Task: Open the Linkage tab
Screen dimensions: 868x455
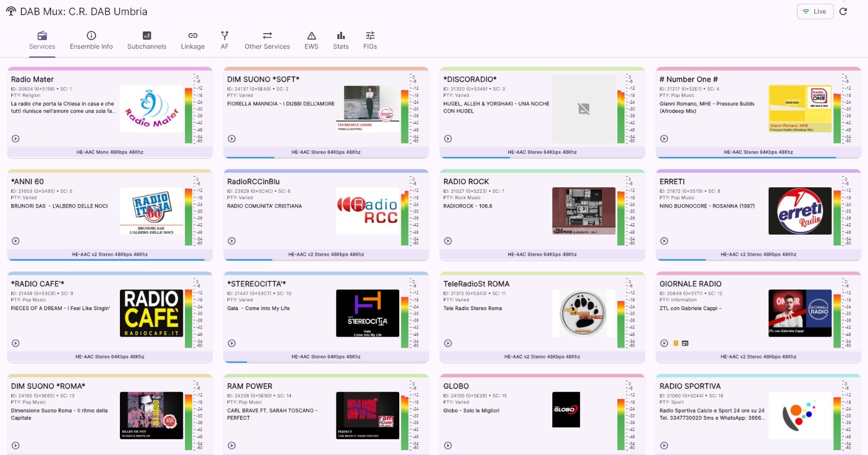Action: (193, 41)
